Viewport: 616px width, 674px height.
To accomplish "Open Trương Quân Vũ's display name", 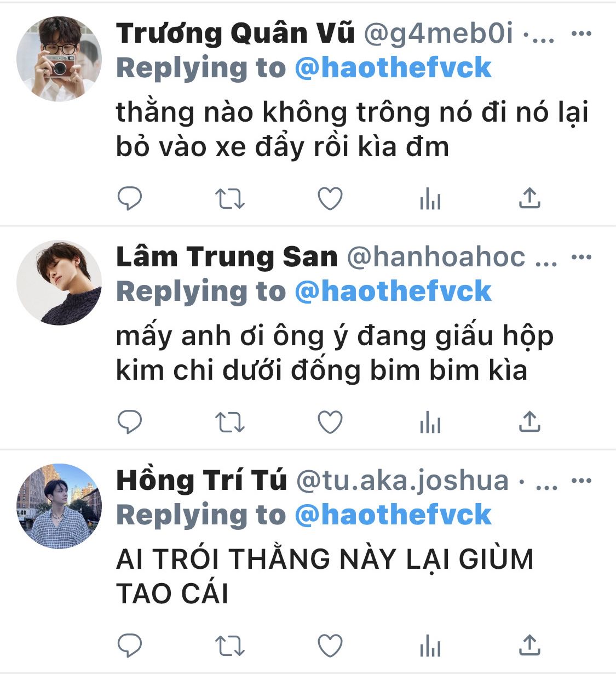I will 235,33.
